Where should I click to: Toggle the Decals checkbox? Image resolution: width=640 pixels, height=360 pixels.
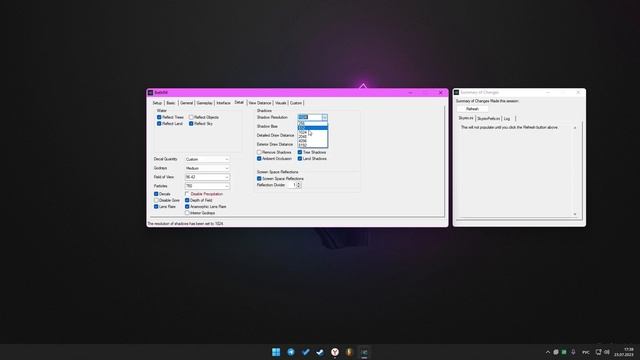pyautogui.click(x=156, y=194)
